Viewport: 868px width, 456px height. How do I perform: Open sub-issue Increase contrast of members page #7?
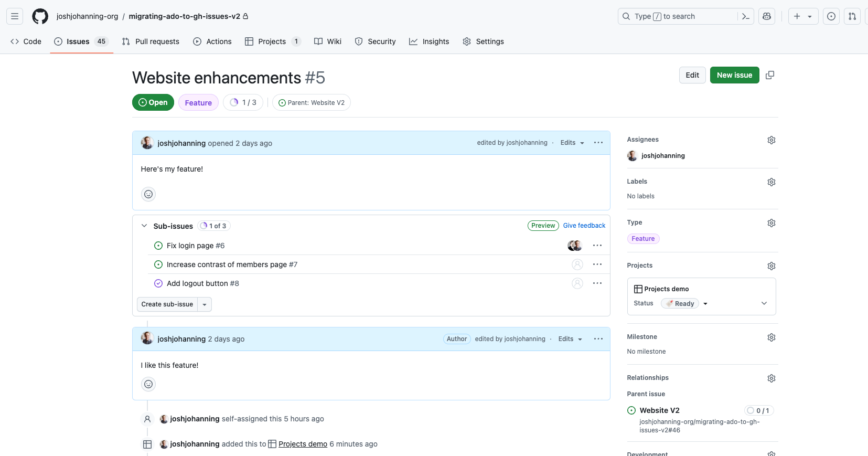[232, 264]
